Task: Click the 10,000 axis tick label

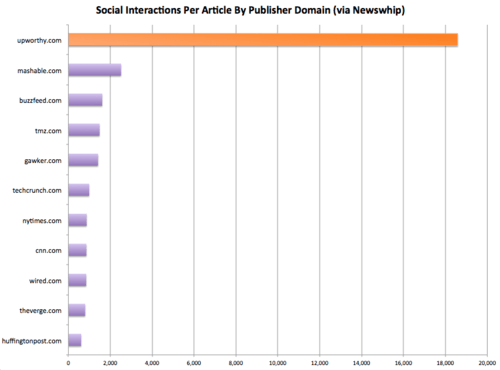Action: [278, 363]
